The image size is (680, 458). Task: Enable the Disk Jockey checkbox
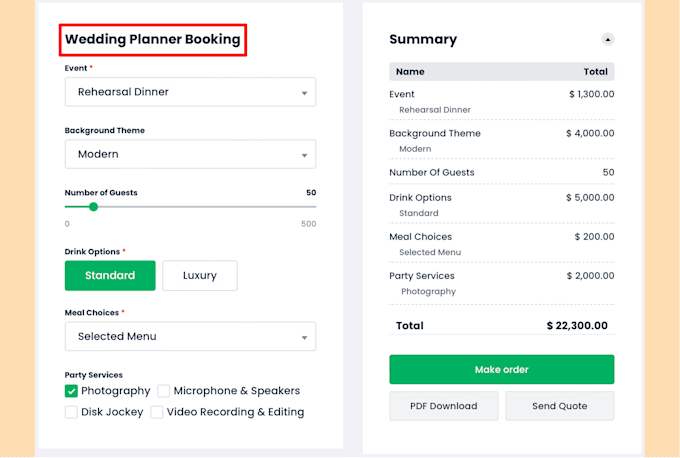pos(71,412)
